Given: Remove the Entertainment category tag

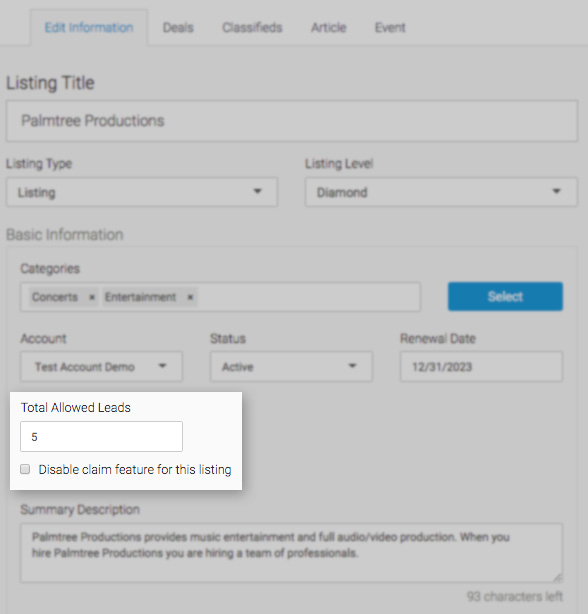Looking at the screenshot, I should point(190,297).
